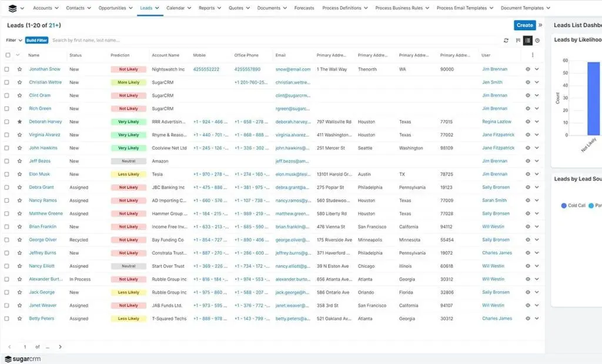Open user Jen Smith link

(492, 82)
